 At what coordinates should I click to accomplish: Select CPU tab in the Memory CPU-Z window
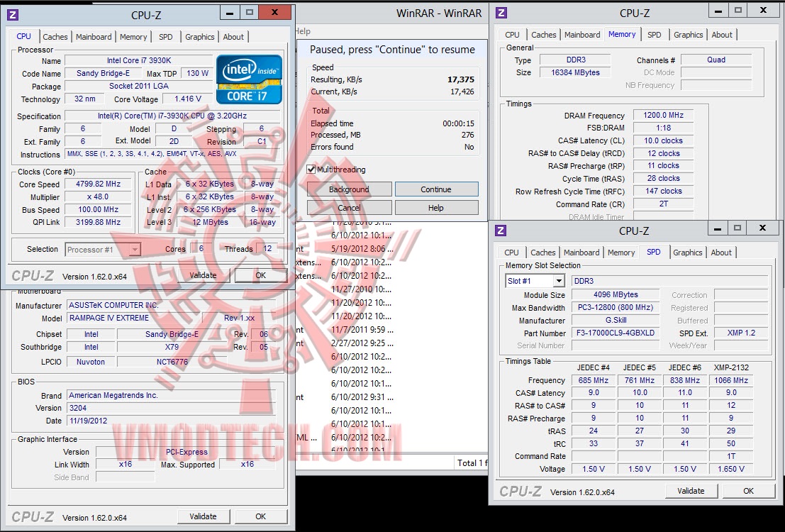pos(512,35)
